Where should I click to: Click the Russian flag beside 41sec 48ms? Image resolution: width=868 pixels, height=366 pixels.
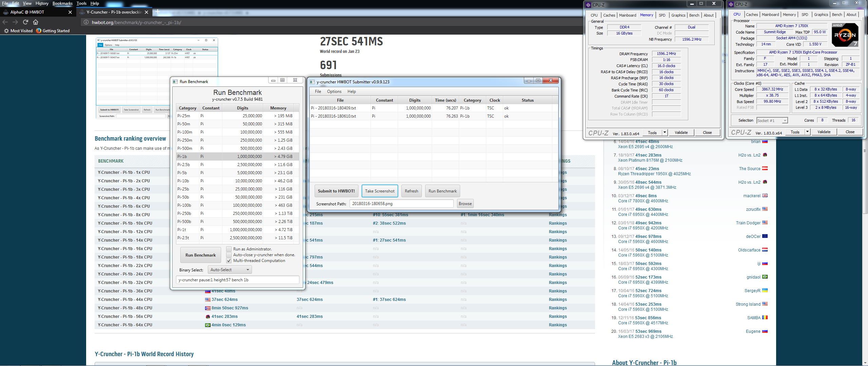208,291
